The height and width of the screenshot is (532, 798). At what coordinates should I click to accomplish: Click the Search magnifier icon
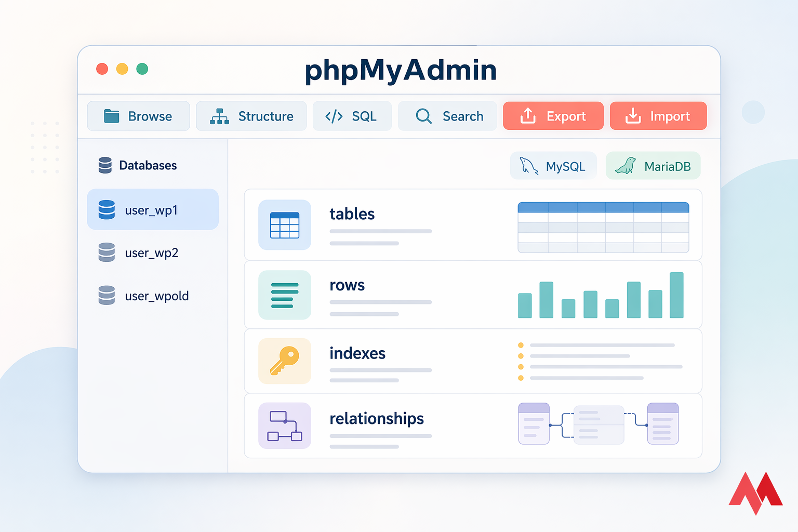click(424, 116)
